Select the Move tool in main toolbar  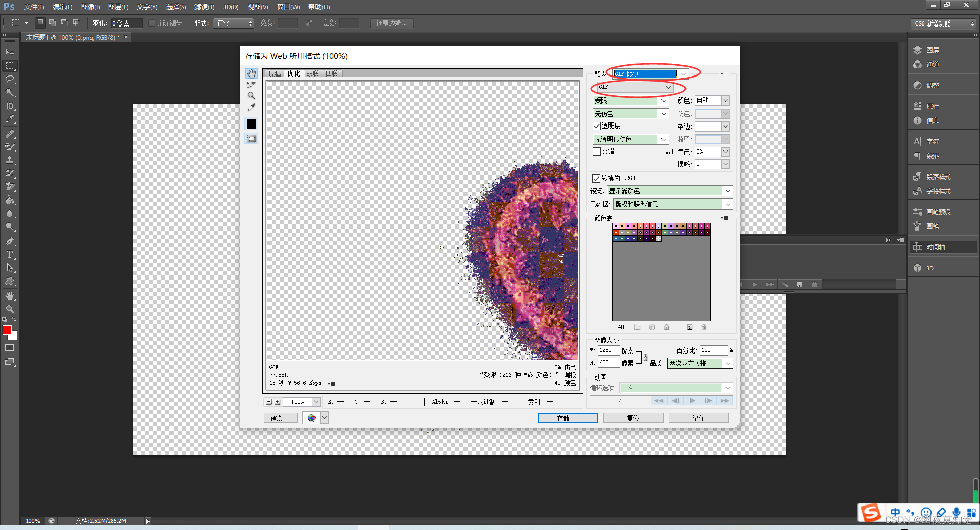coord(10,52)
